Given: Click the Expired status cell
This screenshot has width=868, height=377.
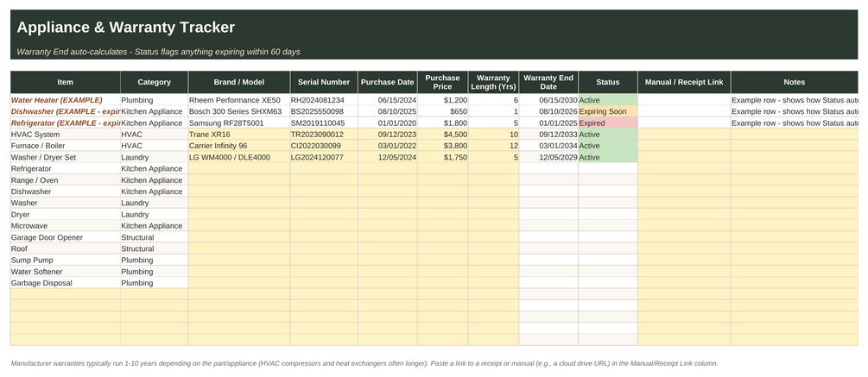Looking at the screenshot, I should click(x=608, y=123).
